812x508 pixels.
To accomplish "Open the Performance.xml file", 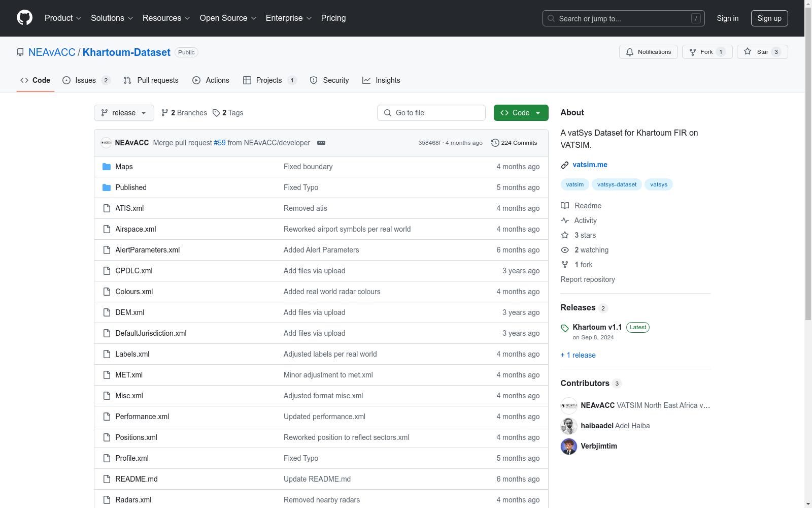I will [142, 417].
